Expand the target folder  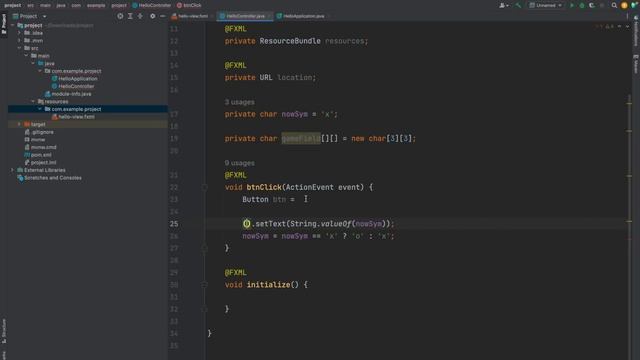coord(19,124)
